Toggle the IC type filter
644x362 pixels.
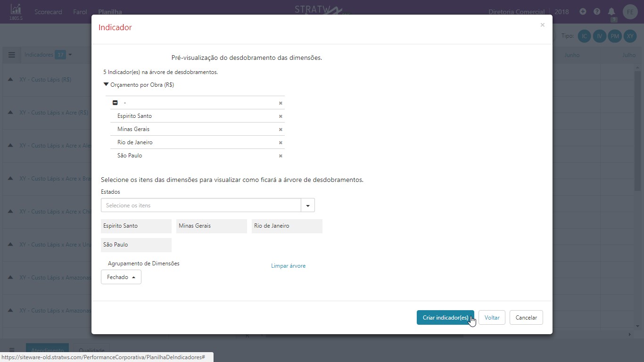(x=585, y=36)
